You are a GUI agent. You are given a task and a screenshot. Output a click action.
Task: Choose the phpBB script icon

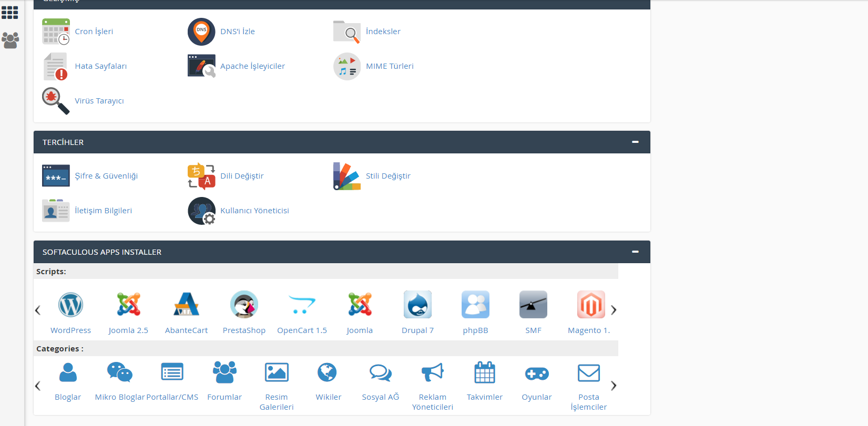pyautogui.click(x=475, y=305)
